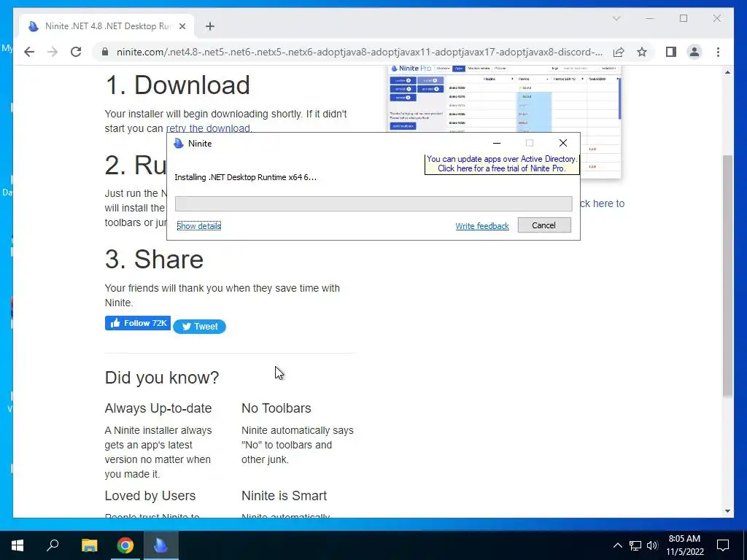This screenshot has width=747, height=560.
Task: Click 'Always Up-to-date' text
Action: click(x=158, y=408)
